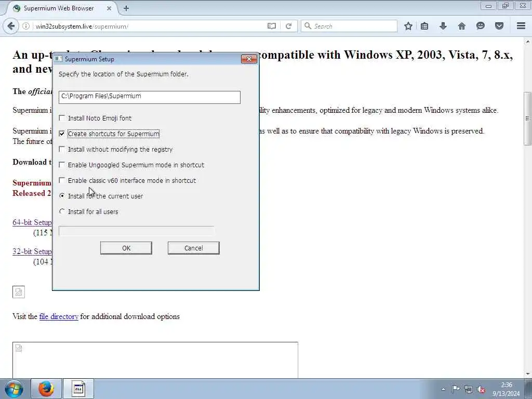Open a new tab with plus button
The height and width of the screenshot is (399, 532).
coord(126,8)
